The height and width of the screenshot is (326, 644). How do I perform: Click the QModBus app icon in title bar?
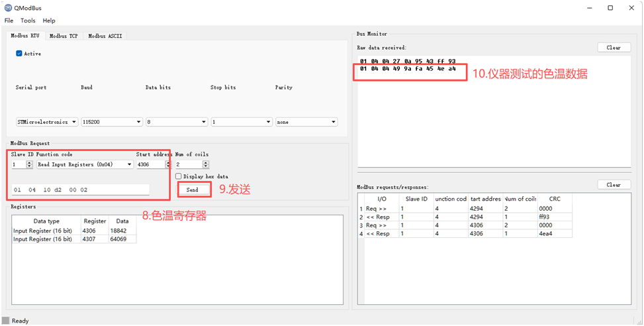(8, 8)
